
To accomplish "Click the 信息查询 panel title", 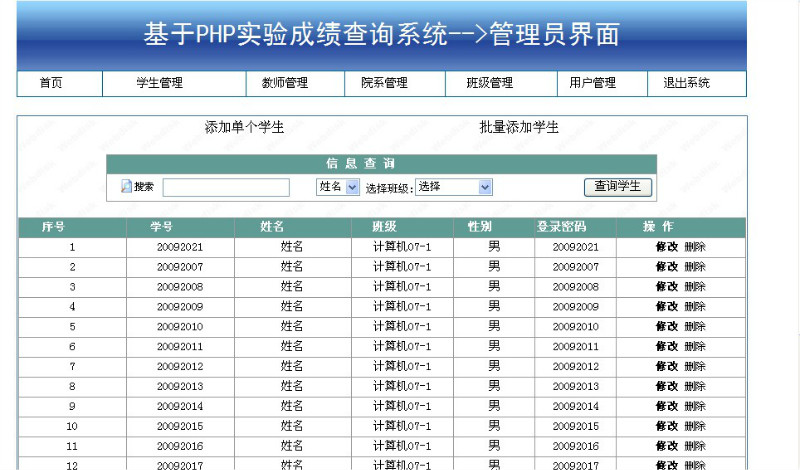I will click(361, 164).
